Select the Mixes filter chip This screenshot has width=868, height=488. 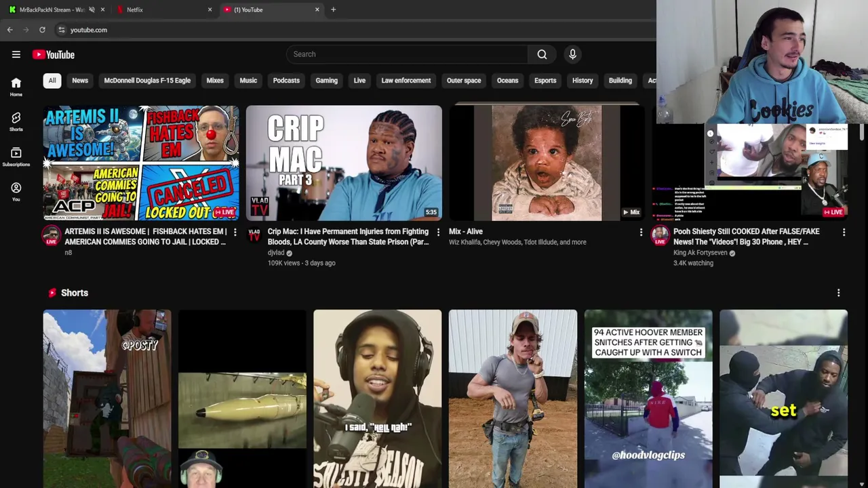pyautogui.click(x=215, y=81)
